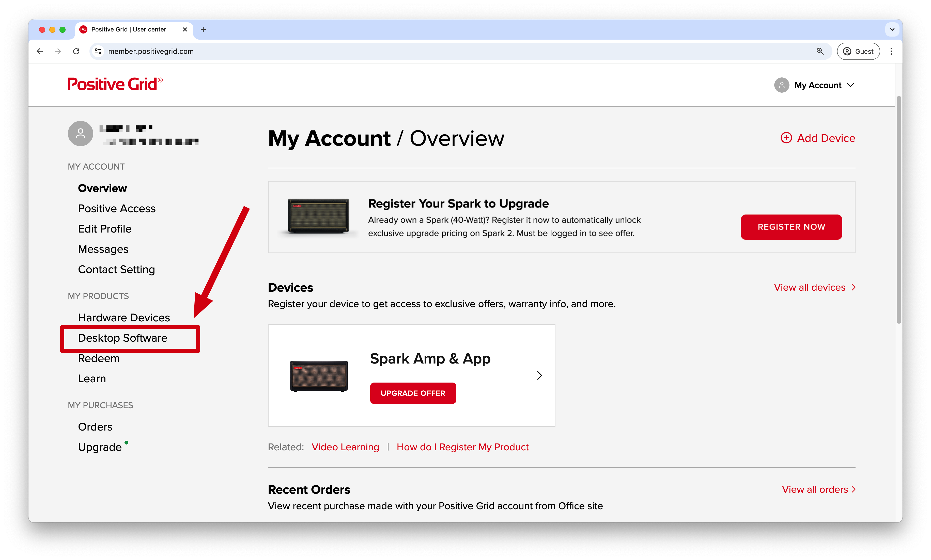
Task: Reload the page with refresh icon
Action: click(x=76, y=51)
